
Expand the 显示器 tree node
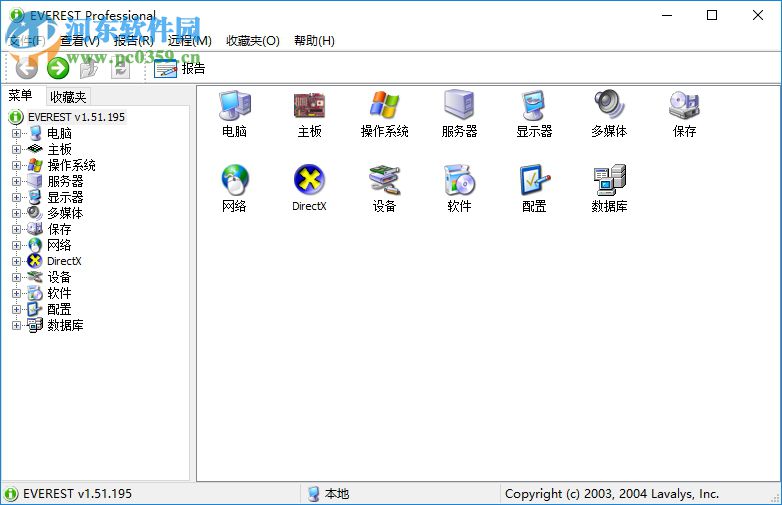pos(16,197)
